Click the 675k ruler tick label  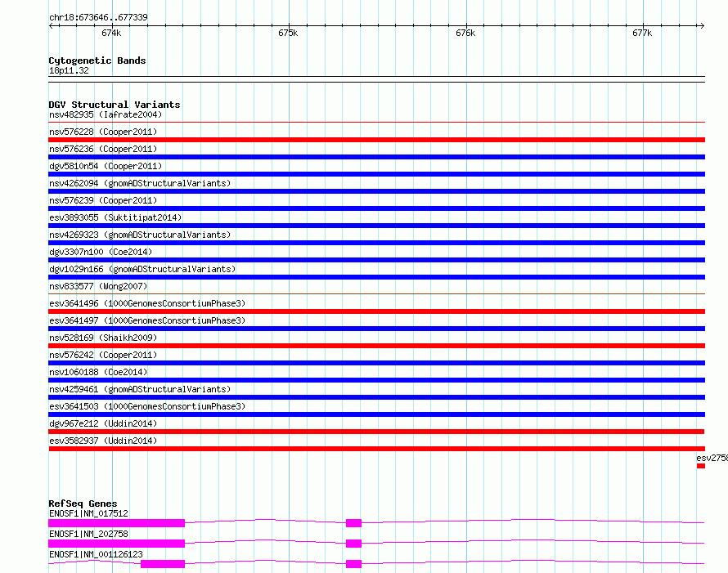point(288,33)
